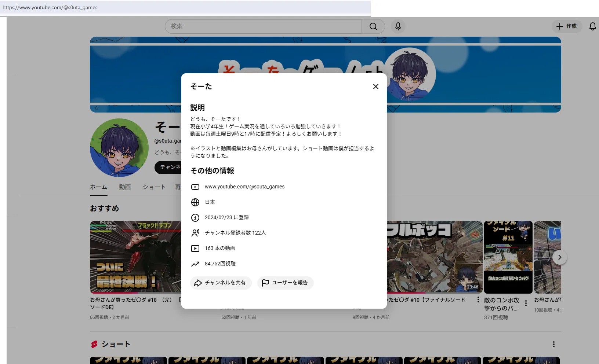
Task: Focus the 検索 search input field
Action: 263,26
